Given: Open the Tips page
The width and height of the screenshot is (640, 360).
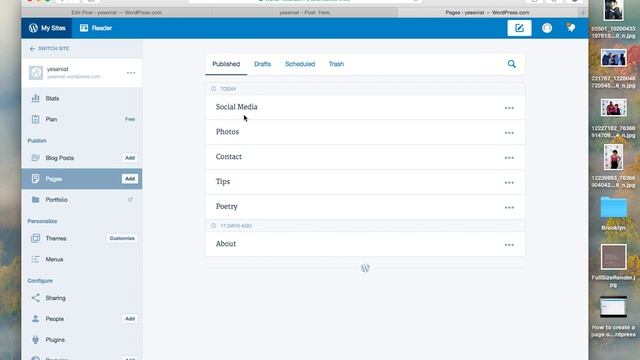Looking at the screenshot, I should pyautogui.click(x=223, y=182).
